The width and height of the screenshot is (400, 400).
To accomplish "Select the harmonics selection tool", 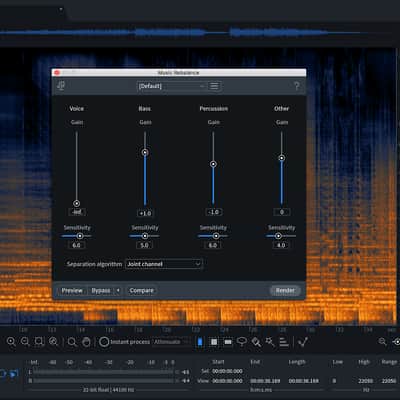I will click(284, 342).
